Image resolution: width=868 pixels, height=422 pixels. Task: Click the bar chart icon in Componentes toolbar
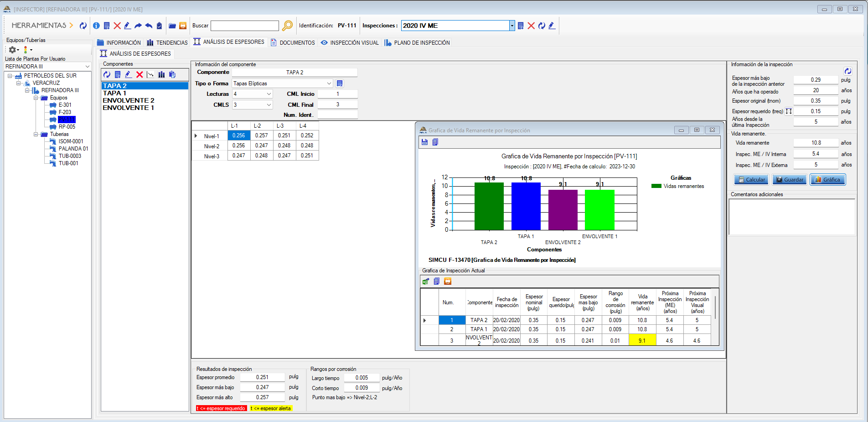coord(161,74)
